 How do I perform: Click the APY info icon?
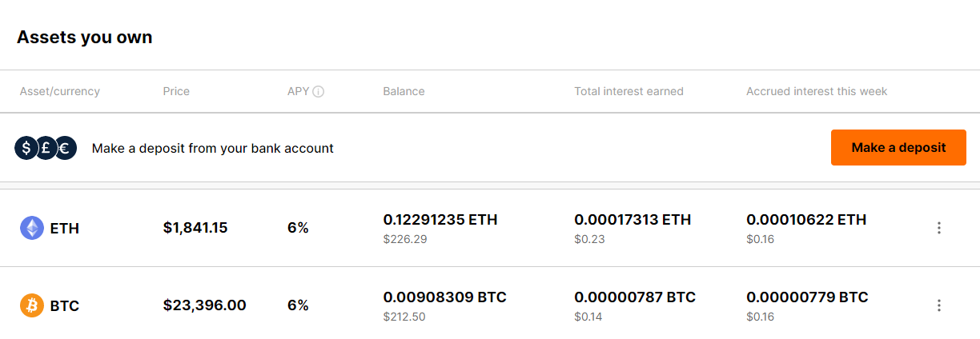[318, 92]
